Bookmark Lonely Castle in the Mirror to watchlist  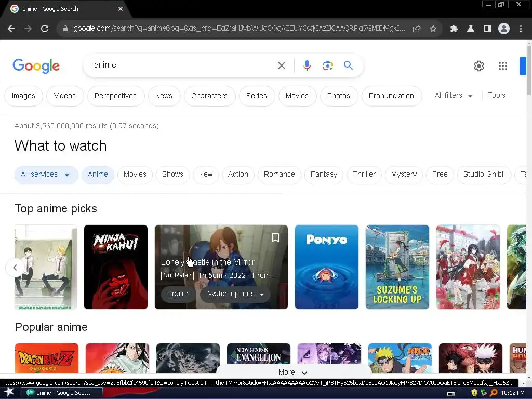click(x=275, y=237)
